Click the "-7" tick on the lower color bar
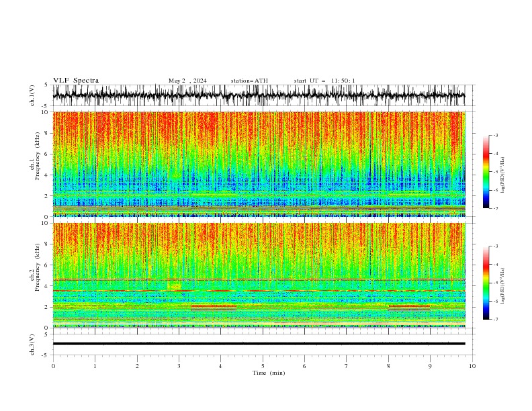This screenshot has height=411, width=532. 495,319
